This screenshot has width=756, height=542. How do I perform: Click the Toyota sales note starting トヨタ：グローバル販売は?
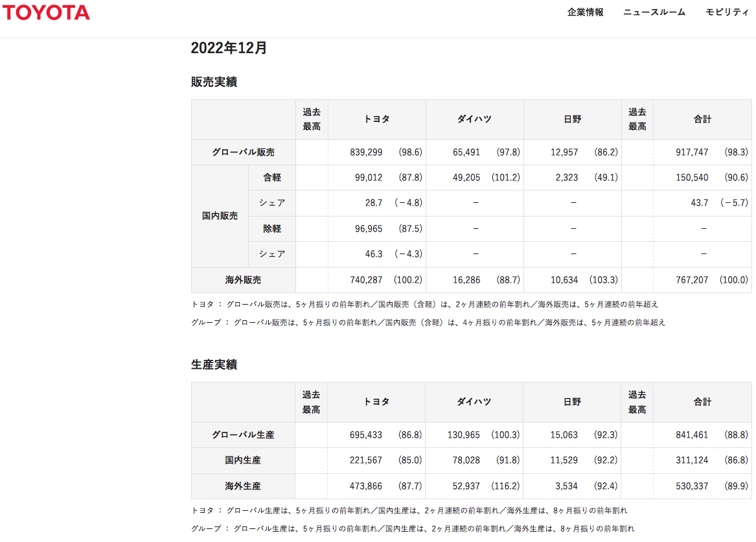click(x=425, y=305)
